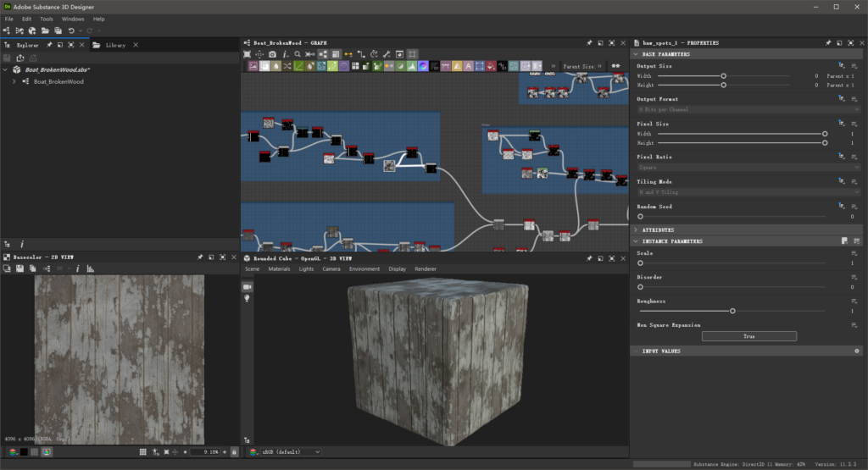Pin the Graph panel

589,42
